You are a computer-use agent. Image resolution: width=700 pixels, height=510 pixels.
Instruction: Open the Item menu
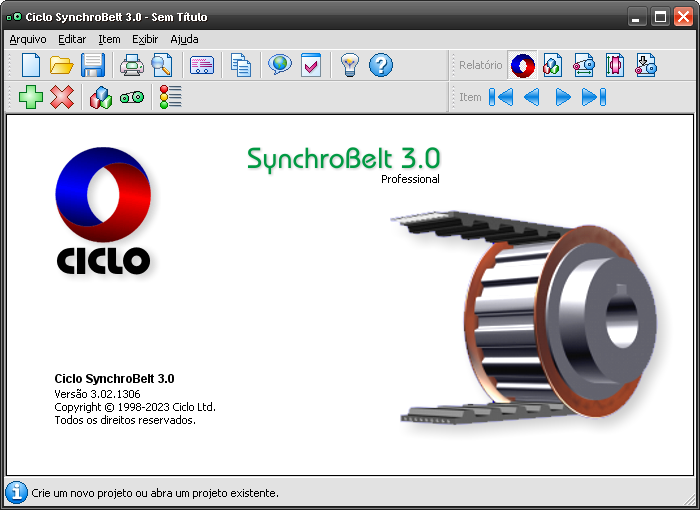point(109,39)
